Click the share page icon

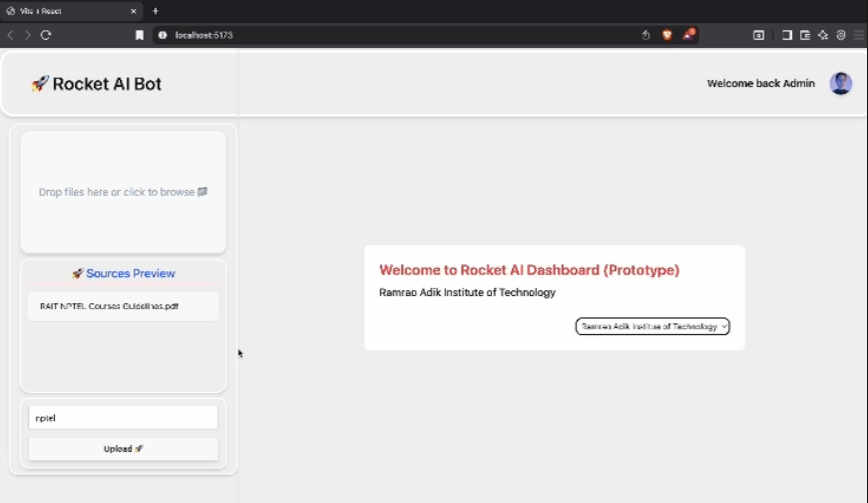pos(646,35)
